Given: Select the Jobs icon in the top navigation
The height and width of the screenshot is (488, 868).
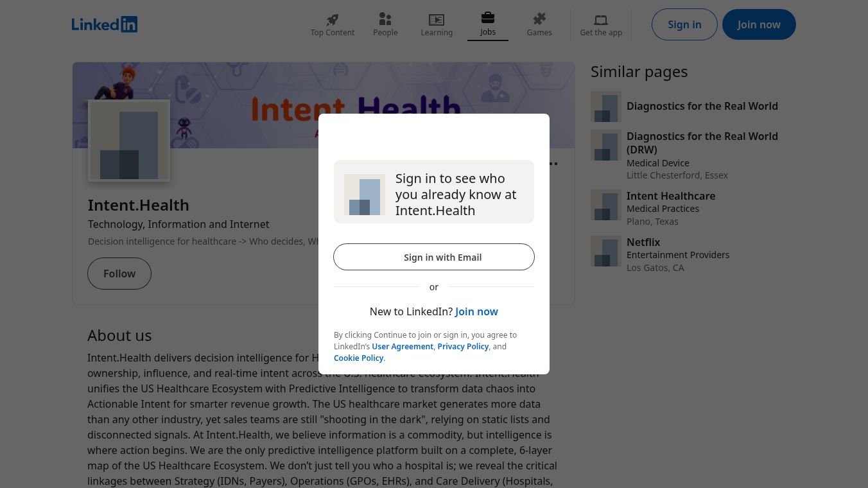Looking at the screenshot, I should coord(487,24).
